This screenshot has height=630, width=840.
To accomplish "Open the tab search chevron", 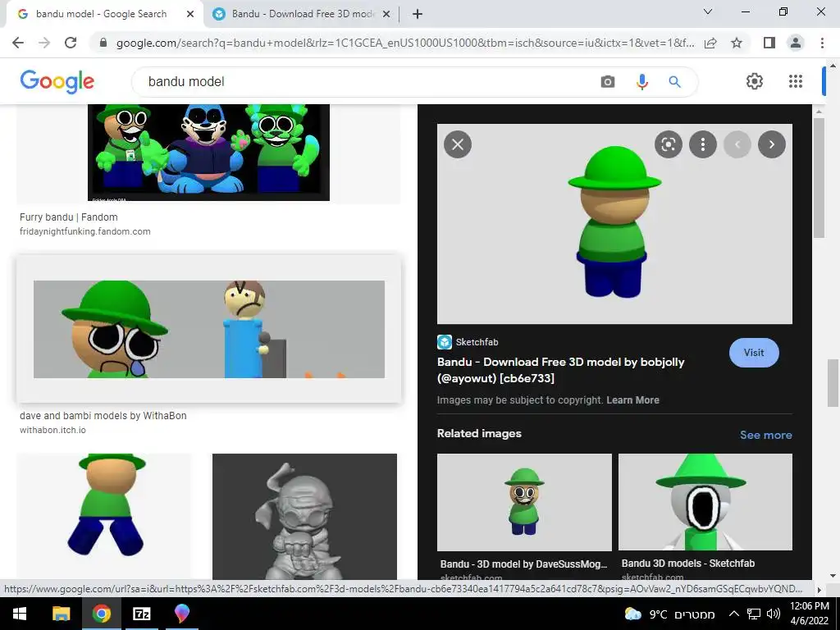I will tap(708, 11).
